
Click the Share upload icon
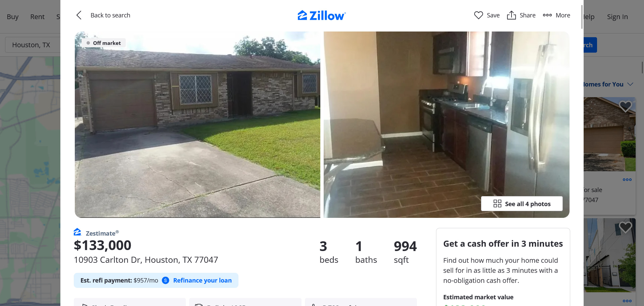coord(511,15)
